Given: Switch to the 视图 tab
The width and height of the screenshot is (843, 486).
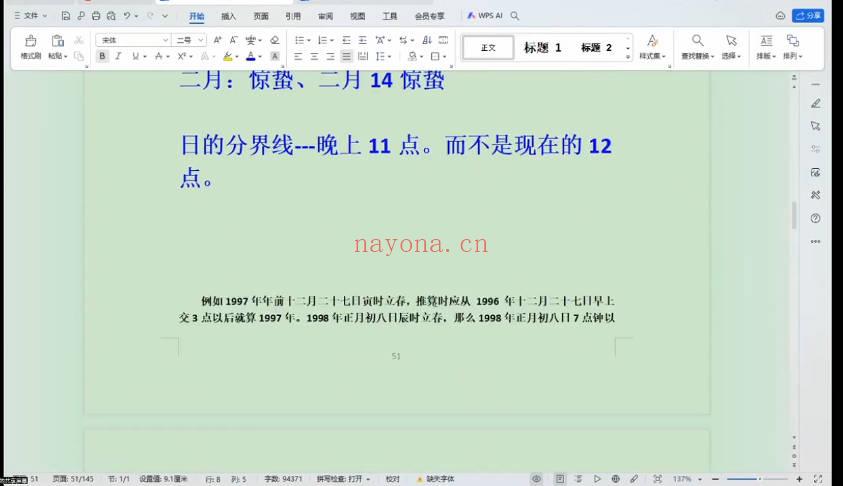Looking at the screenshot, I should 358,16.
